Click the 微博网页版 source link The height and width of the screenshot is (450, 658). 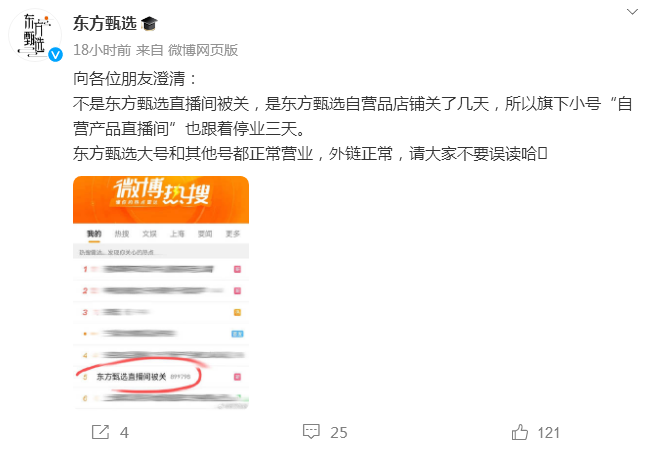click(x=203, y=50)
